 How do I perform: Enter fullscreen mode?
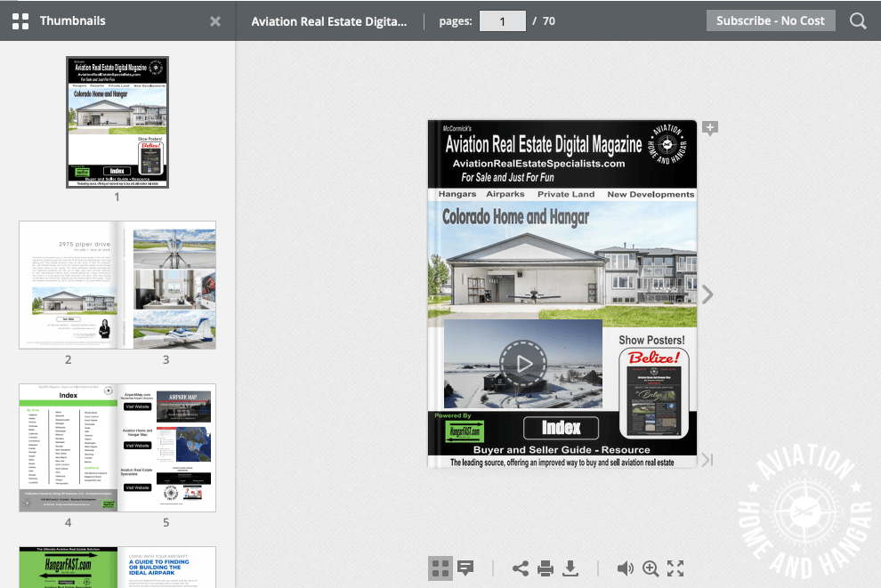(x=675, y=568)
